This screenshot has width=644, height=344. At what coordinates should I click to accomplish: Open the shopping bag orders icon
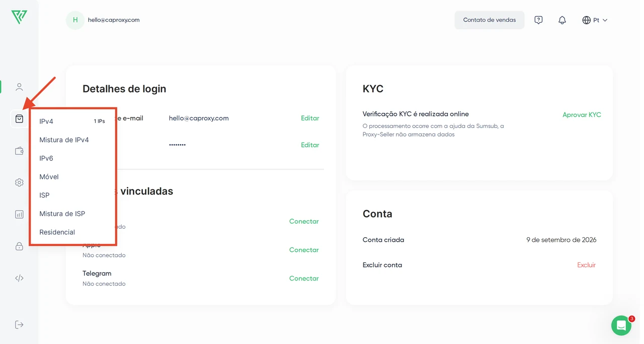tap(19, 119)
